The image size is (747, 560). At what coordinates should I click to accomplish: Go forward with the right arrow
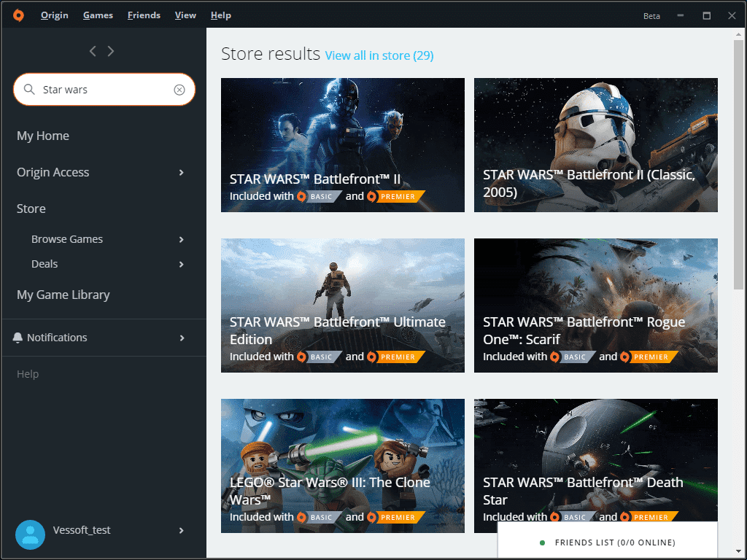coord(111,51)
